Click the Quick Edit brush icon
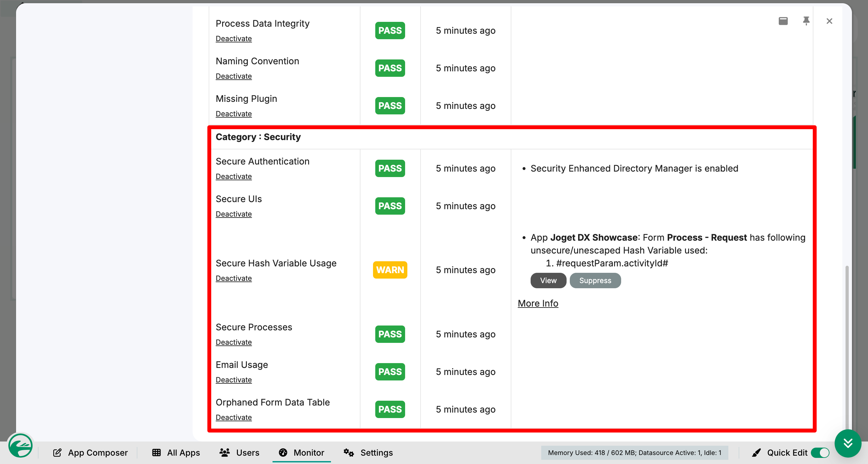The width and height of the screenshot is (868, 464). tap(756, 452)
